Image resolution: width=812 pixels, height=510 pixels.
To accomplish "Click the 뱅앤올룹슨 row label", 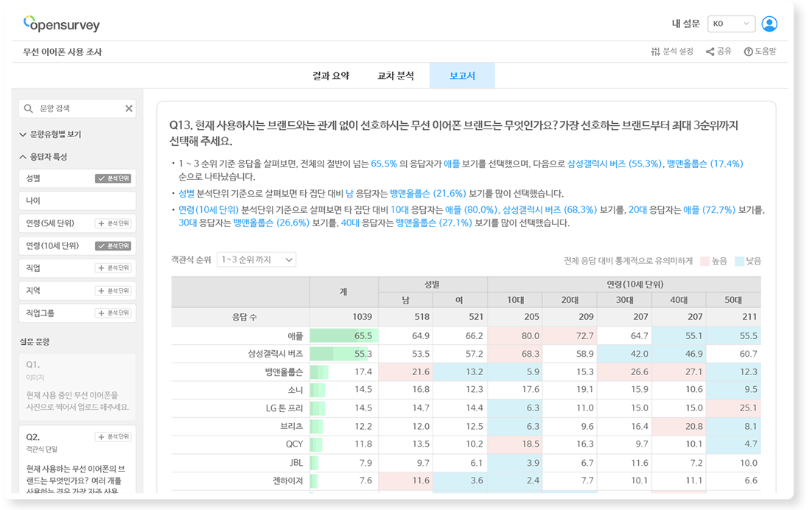I will [284, 371].
